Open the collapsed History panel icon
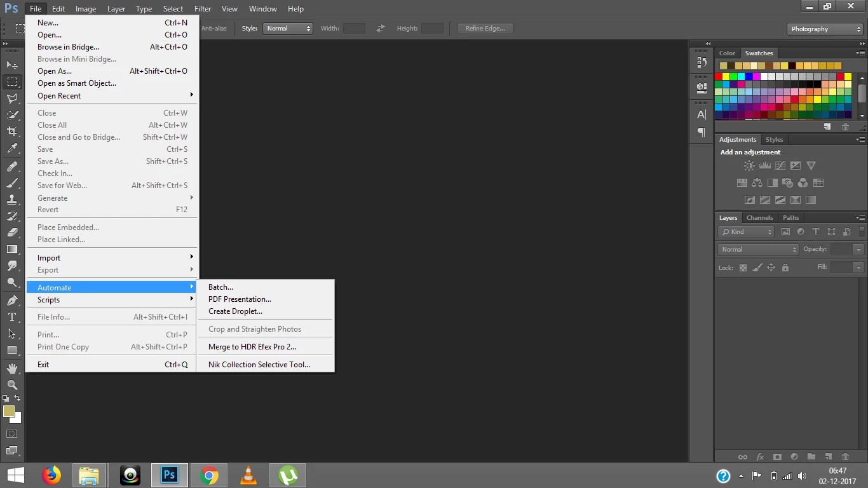Image resolution: width=868 pixels, height=488 pixels. tap(702, 63)
